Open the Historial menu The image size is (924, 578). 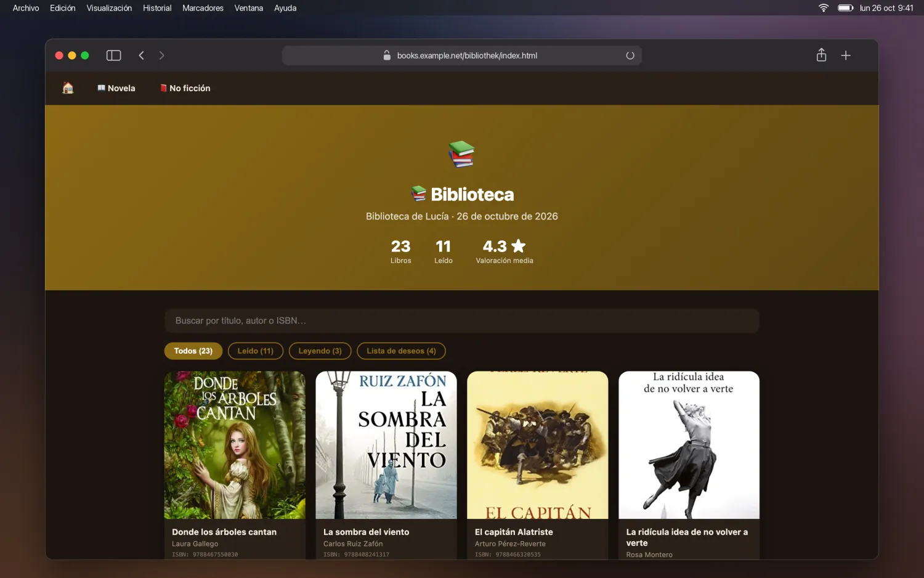[157, 8]
